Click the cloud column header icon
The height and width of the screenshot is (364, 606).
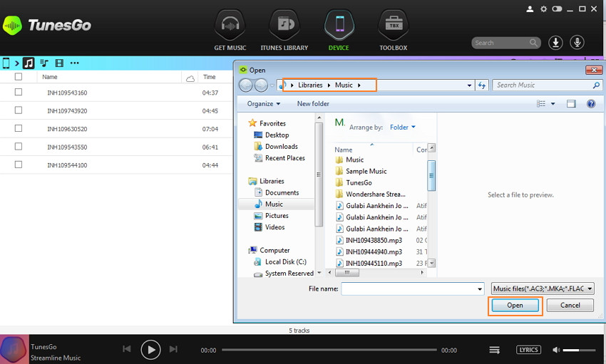point(190,78)
